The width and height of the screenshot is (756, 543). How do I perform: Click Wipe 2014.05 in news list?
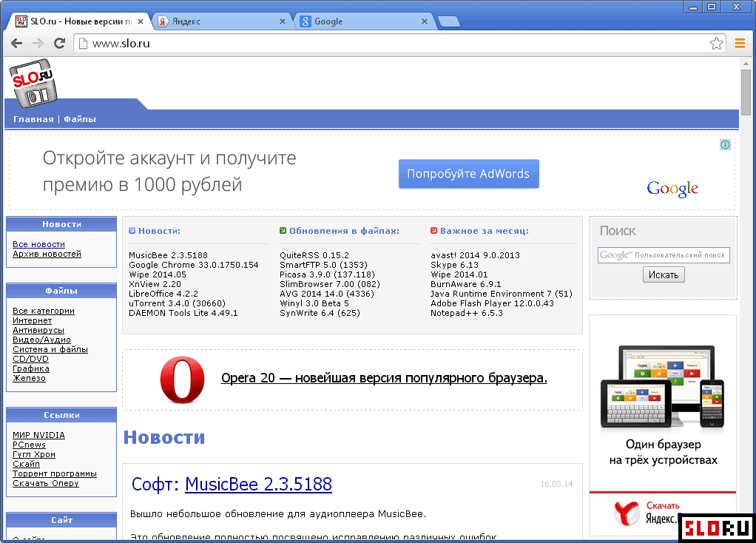(157, 274)
